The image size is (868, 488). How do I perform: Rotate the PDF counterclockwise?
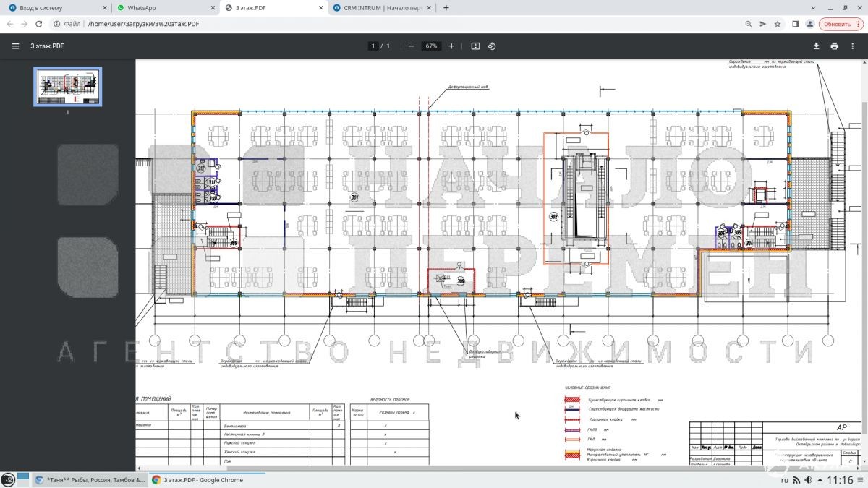(x=492, y=46)
